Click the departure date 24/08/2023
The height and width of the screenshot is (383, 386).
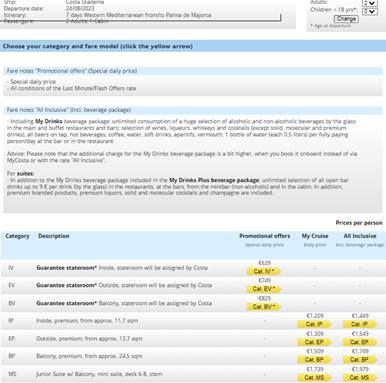(x=80, y=8)
